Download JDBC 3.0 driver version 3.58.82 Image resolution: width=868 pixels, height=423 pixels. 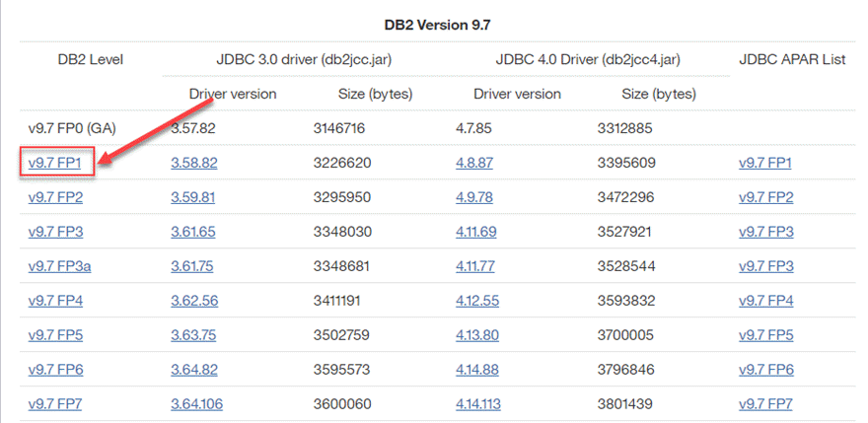pos(194,164)
